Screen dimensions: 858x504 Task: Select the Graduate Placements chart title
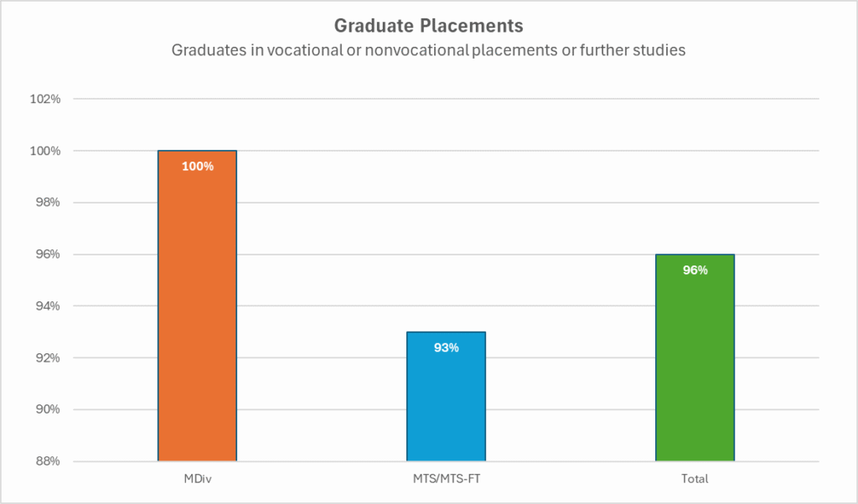[428, 26]
